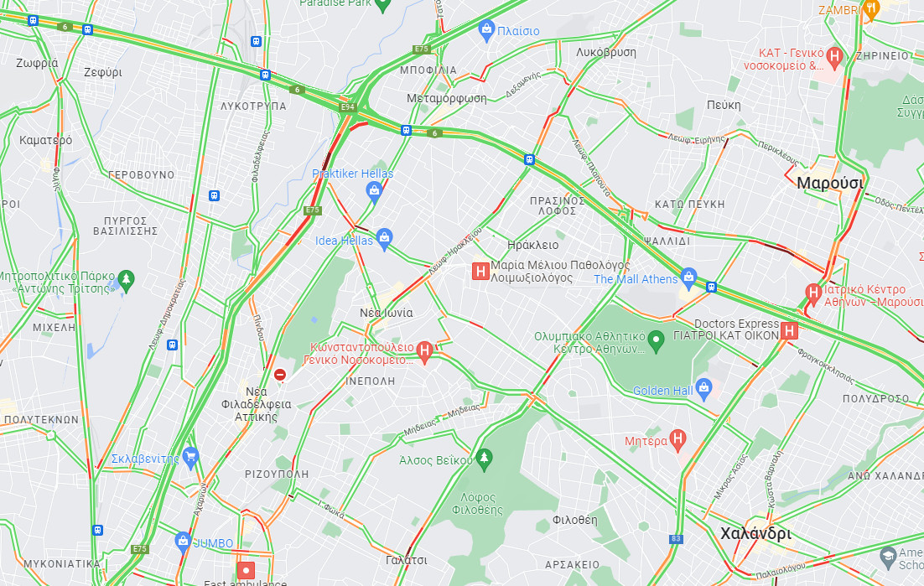Click the Fast ambulance red square marker
Viewport: 924px width, 586px height.
246,570
